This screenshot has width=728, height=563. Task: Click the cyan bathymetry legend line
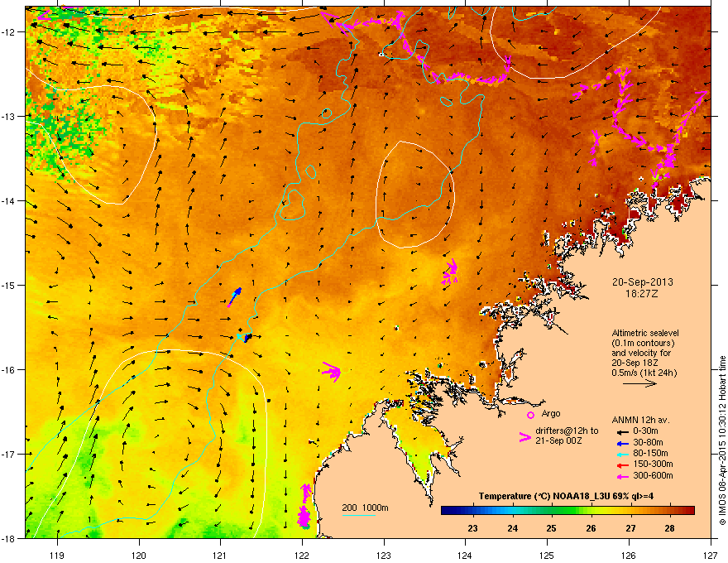[359, 515]
